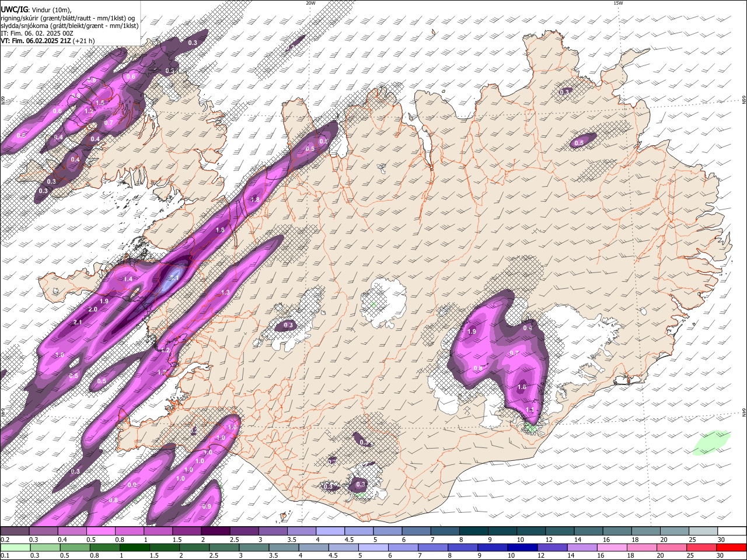The height and width of the screenshot is (560, 747).
Task: Click the '1.3' precipitation value on the map
Action: click(225, 292)
